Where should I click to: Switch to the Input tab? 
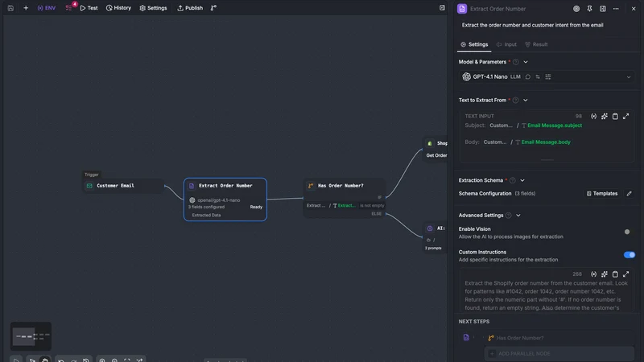click(x=506, y=44)
